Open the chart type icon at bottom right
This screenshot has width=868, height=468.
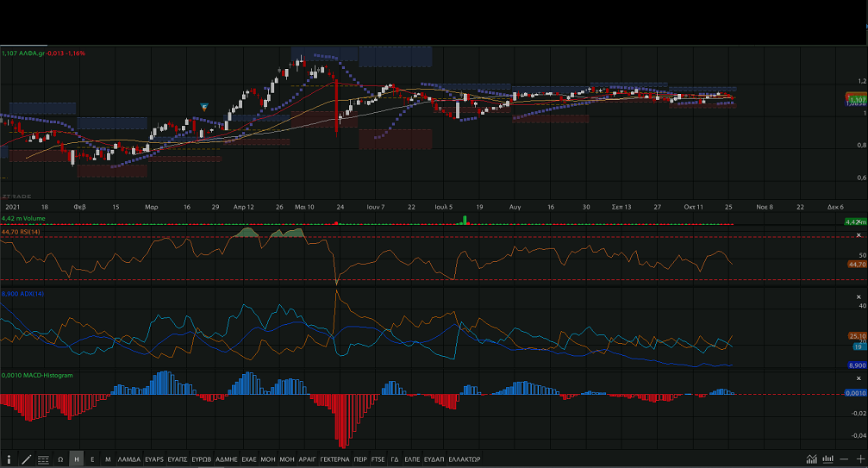812,459
